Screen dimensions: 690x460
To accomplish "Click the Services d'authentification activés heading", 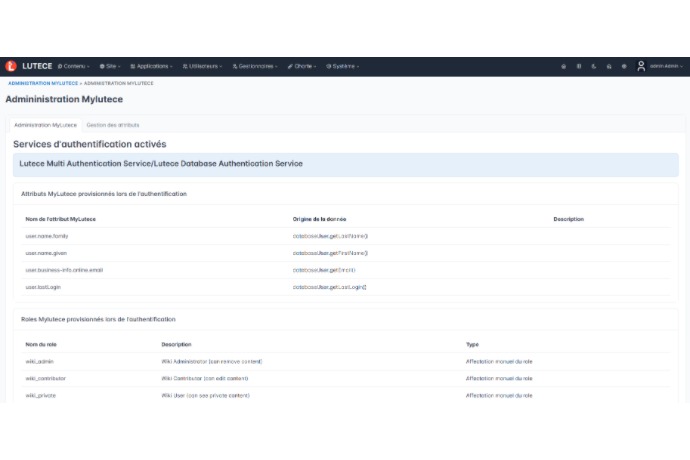I will (x=90, y=144).
